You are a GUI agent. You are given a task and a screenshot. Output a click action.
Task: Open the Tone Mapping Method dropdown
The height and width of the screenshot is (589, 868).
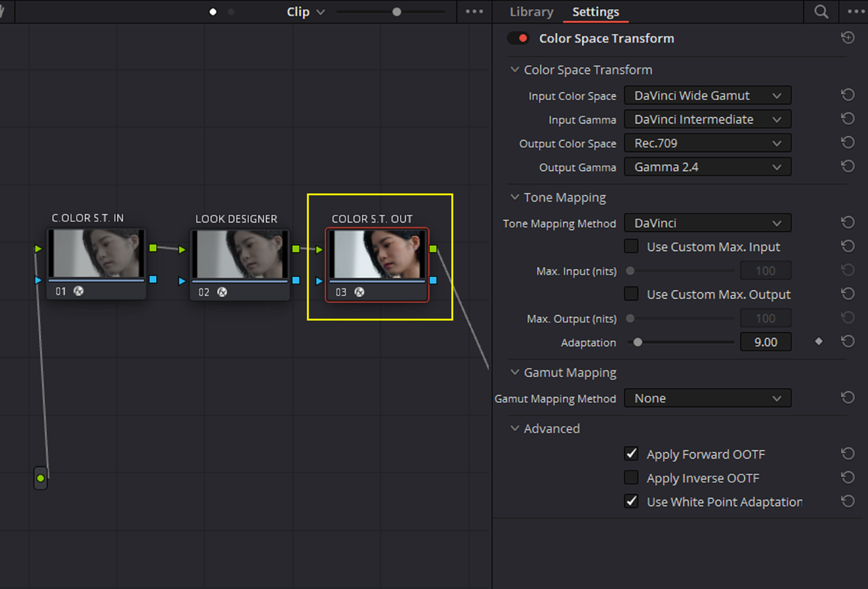707,223
